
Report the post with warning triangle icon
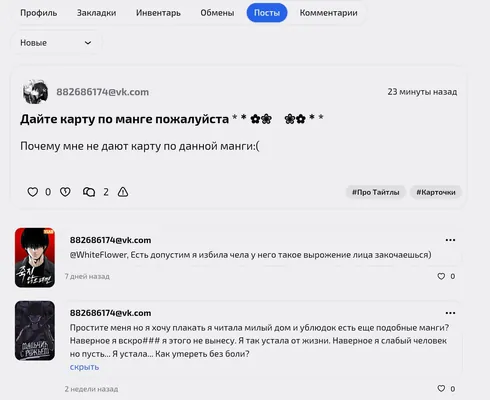click(x=123, y=192)
